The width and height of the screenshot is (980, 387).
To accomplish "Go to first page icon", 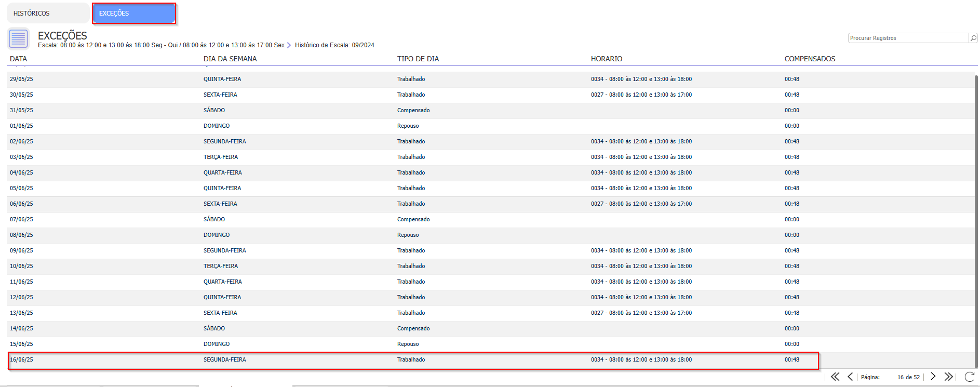I will pyautogui.click(x=835, y=377).
